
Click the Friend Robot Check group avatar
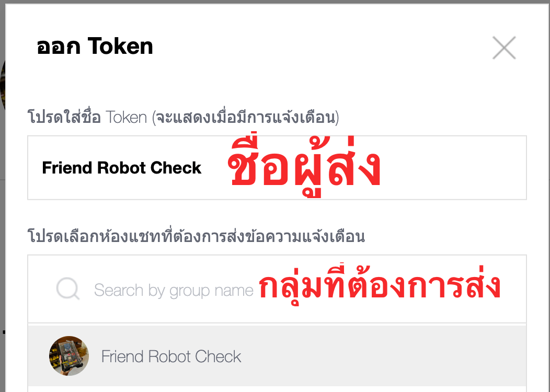pos(69,356)
